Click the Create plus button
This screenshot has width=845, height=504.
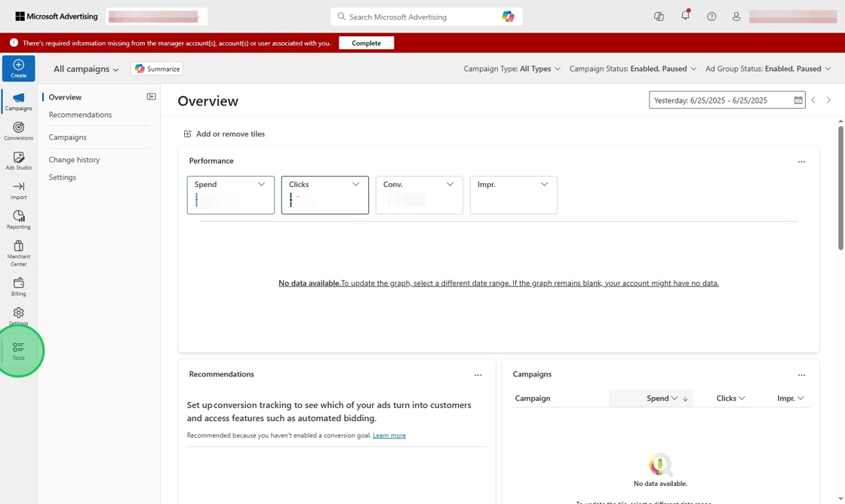pyautogui.click(x=18, y=69)
